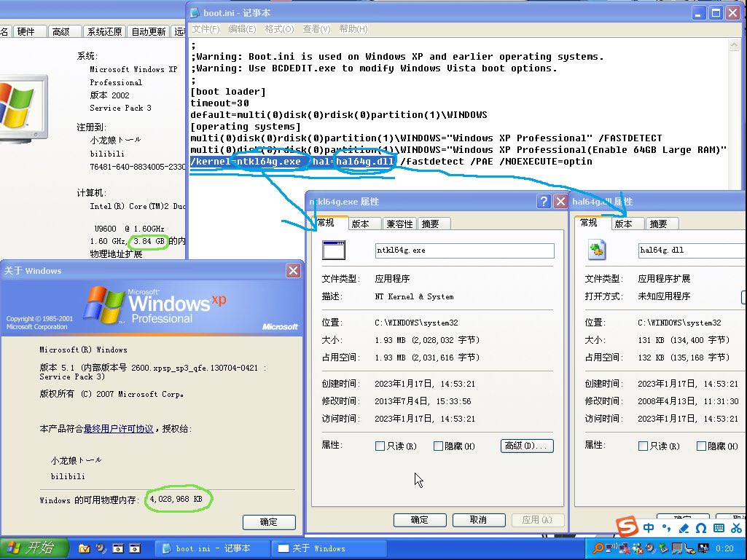Click the hal64g.dll file icon in its properties dialog

(598, 250)
